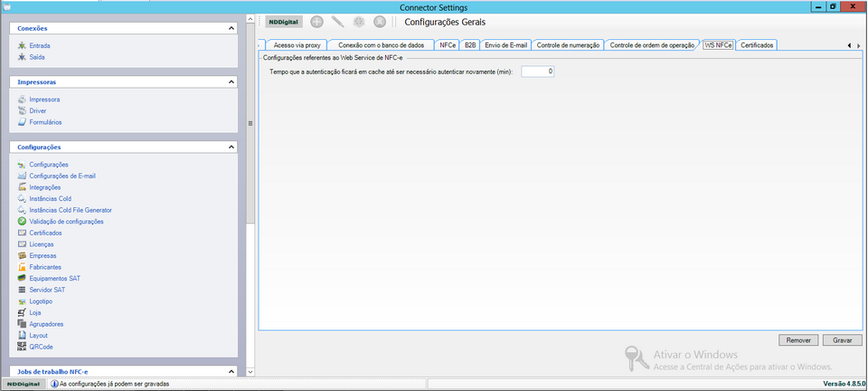Viewport: 868px width, 391px height.
Task: Open Configurações in the sidebar list
Action: click(x=49, y=165)
